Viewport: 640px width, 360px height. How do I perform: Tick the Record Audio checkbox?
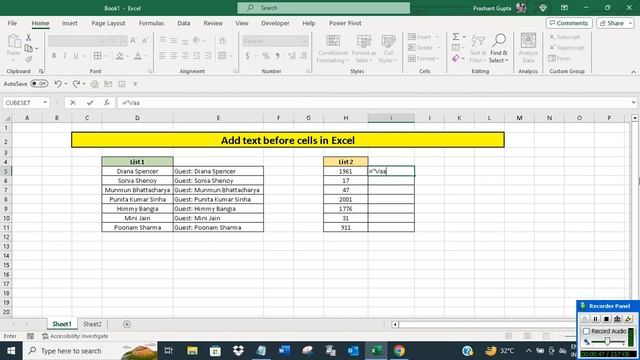click(x=587, y=331)
